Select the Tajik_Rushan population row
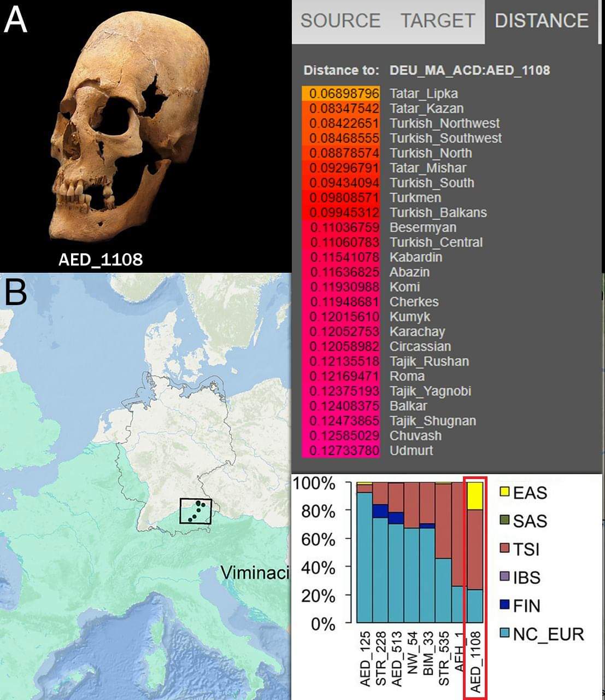The image size is (605, 700). 385,361
